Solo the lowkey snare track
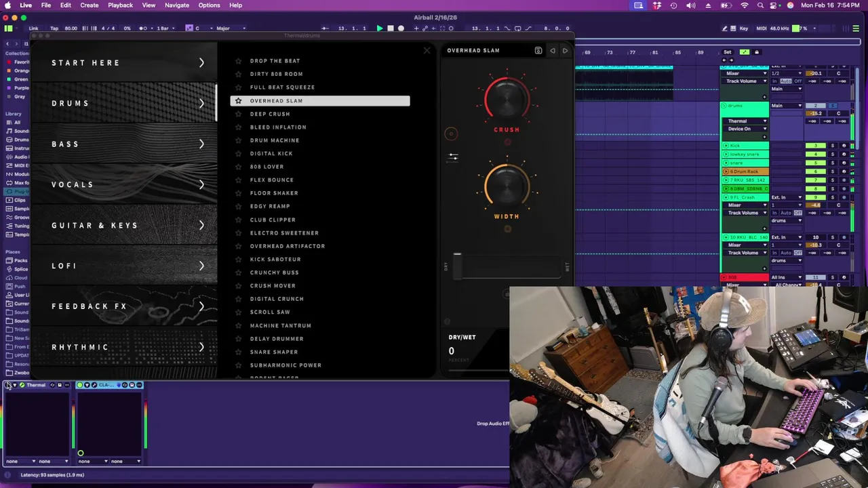Screen dimensions: 868x488 pyautogui.click(x=832, y=155)
